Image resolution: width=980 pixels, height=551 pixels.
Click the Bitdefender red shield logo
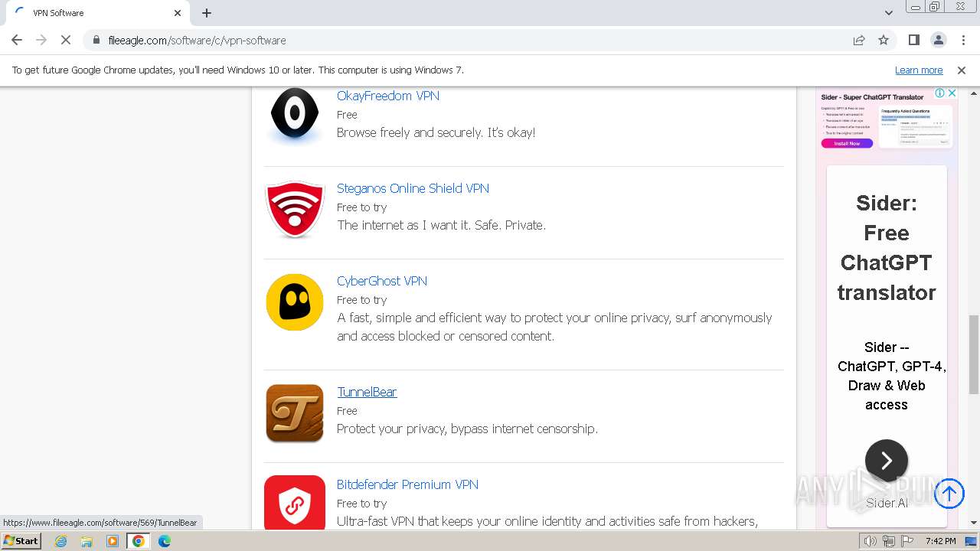(x=295, y=503)
